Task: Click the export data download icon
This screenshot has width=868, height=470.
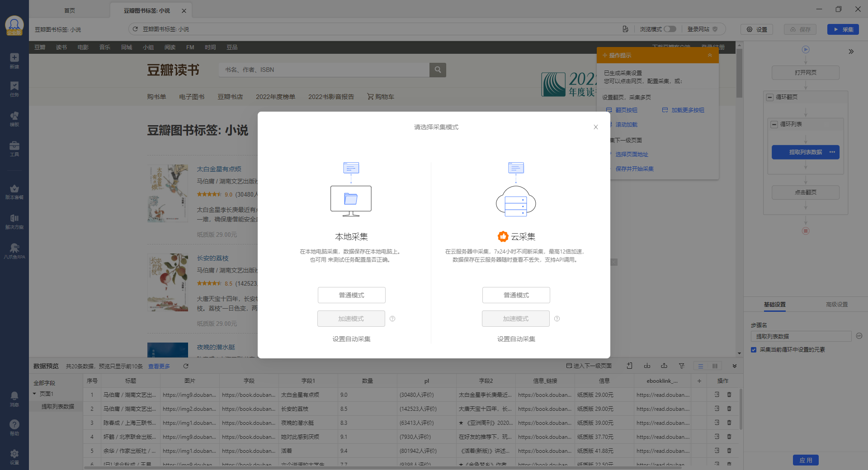Action: (647, 366)
